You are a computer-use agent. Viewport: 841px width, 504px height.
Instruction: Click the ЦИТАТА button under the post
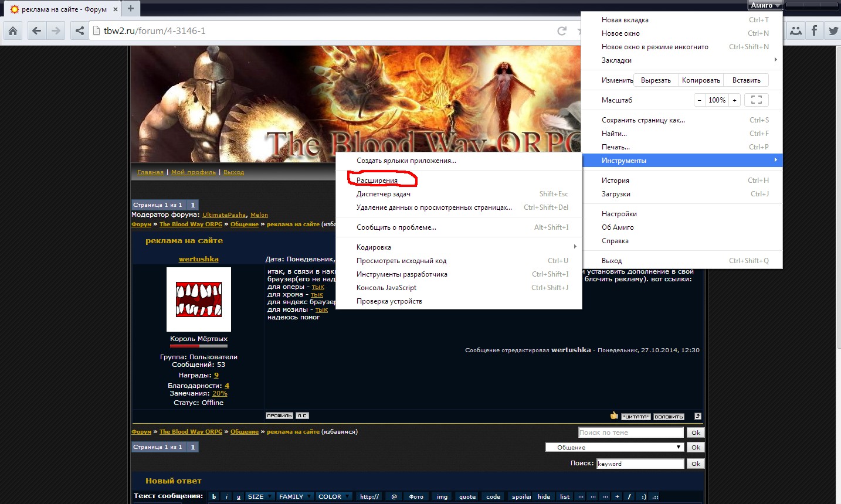click(636, 417)
